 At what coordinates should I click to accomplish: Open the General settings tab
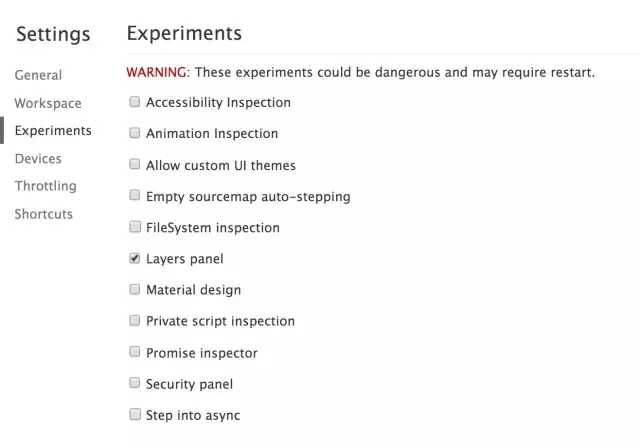[x=38, y=75]
